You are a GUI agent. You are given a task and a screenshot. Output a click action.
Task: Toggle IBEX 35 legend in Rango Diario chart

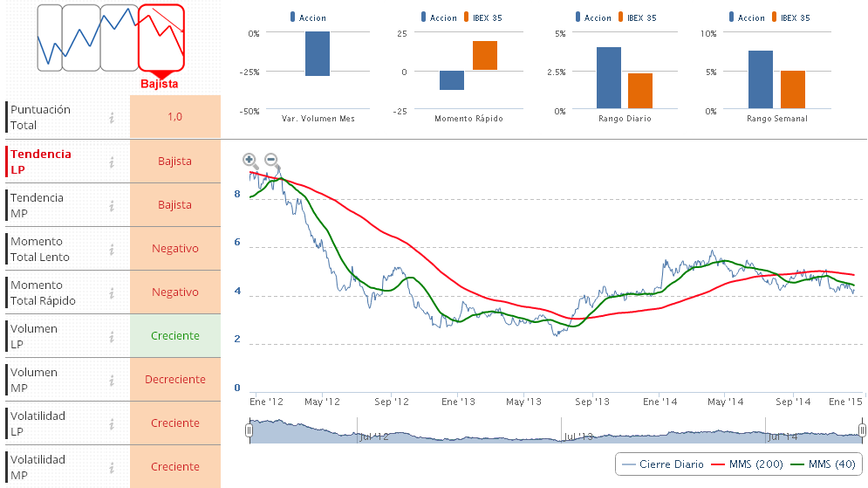click(637, 17)
